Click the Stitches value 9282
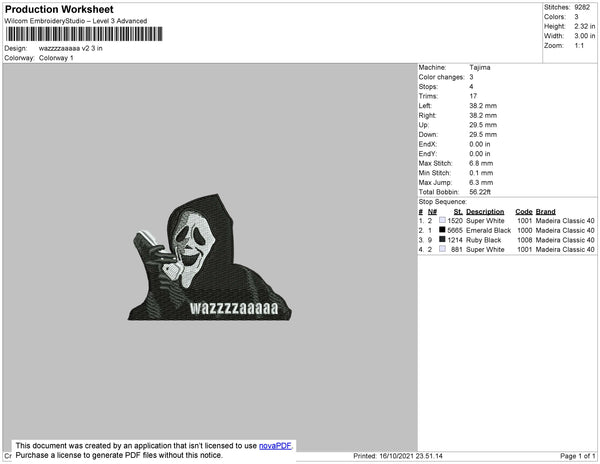The width and height of the screenshot is (600, 464). [x=582, y=7]
